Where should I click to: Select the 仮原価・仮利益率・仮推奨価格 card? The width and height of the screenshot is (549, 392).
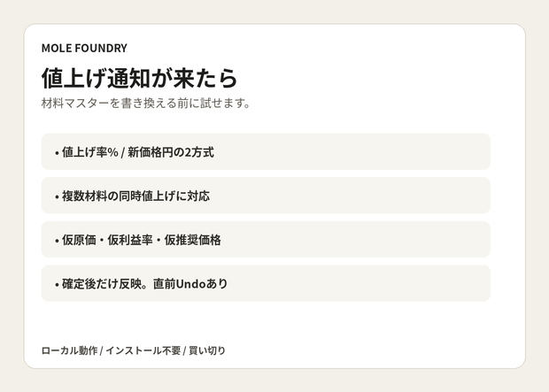click(x=266, y=240)
